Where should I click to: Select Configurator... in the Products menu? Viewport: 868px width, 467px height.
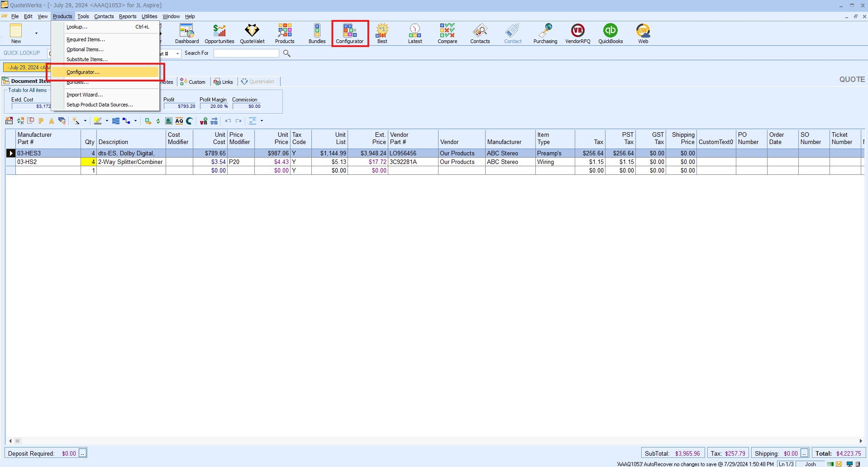tap(83, 72)
